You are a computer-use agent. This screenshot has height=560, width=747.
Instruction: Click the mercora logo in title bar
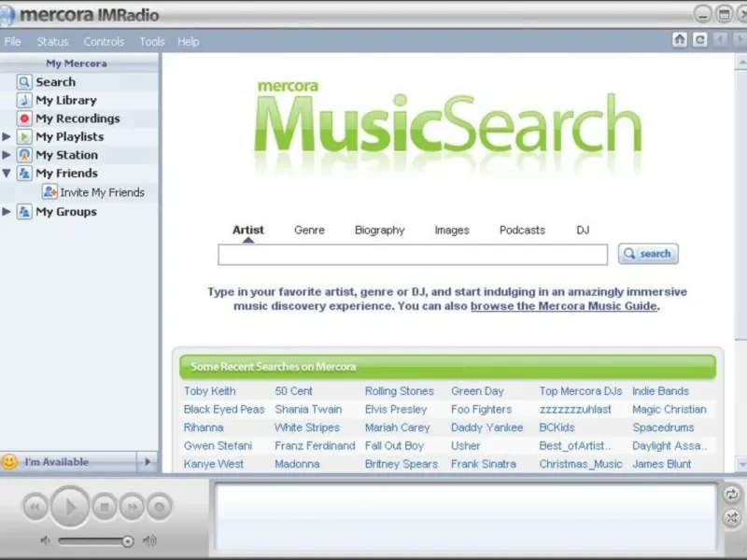(7, 15)
